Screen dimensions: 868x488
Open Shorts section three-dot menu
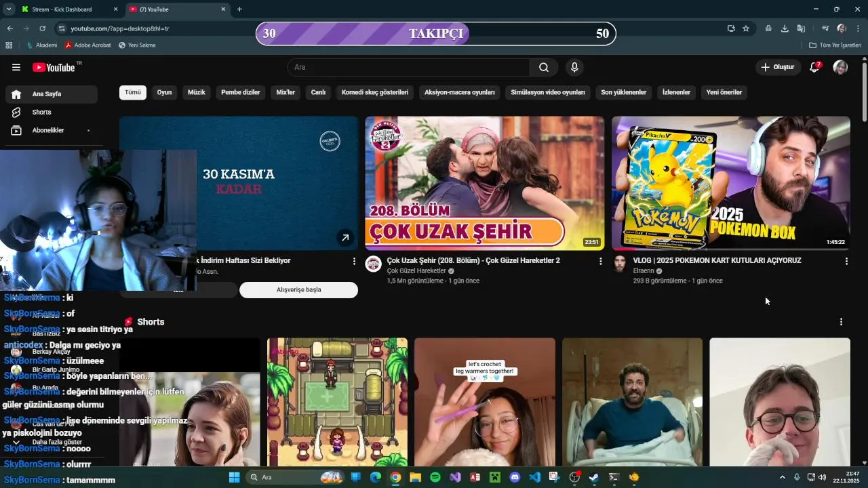tap(841, 322)
